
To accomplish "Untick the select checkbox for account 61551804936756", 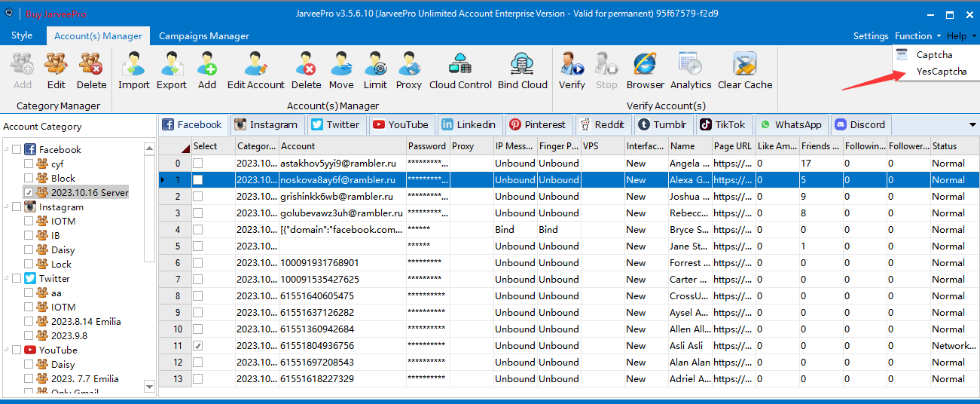I will point(197,345).
